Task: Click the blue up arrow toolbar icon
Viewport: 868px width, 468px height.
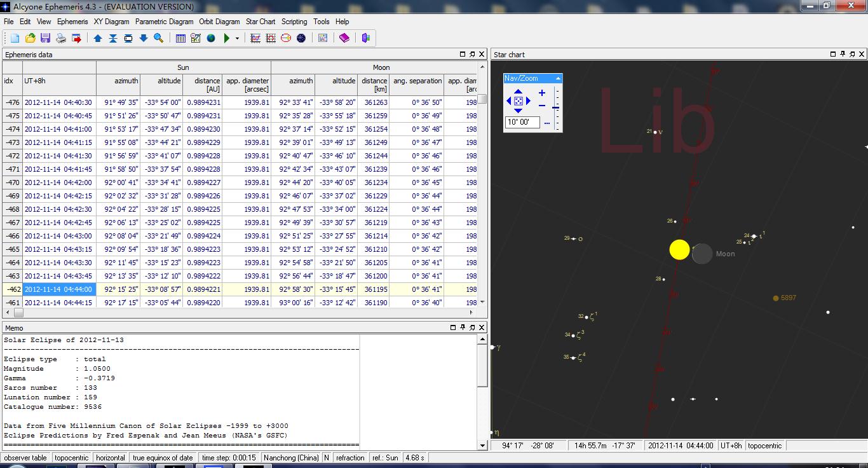Action: (x=98, y=38)
